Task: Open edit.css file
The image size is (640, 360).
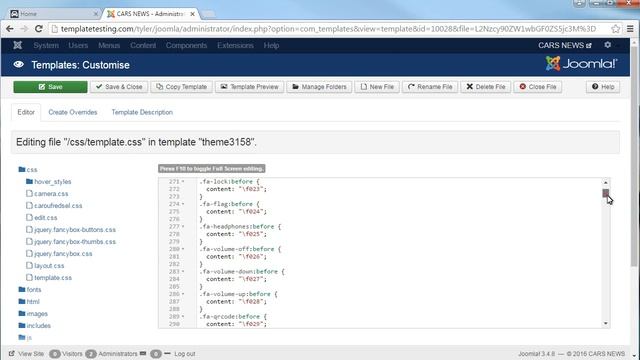Action: coord(42,218)
